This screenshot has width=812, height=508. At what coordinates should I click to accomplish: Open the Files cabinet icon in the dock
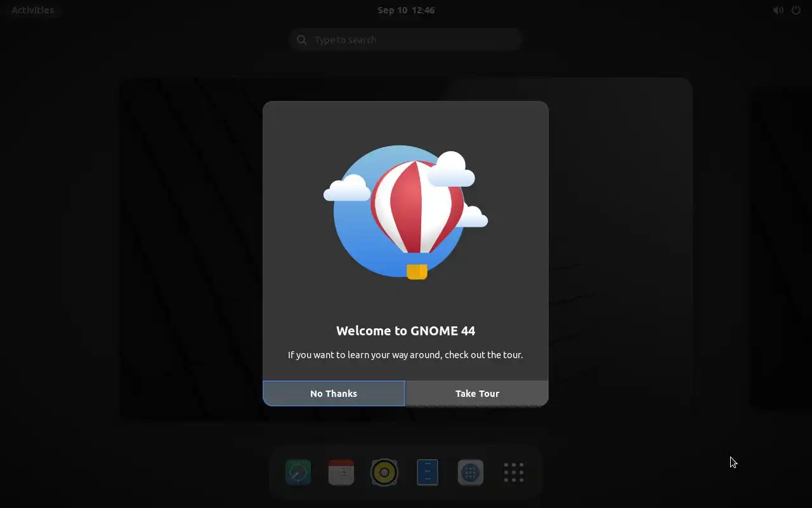pyautogui.click(x=428, y=472)
